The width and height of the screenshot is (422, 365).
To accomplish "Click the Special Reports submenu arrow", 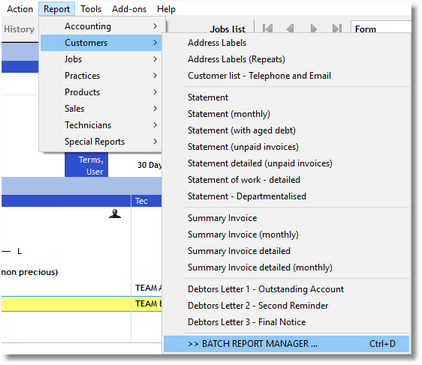I will 155,141.
